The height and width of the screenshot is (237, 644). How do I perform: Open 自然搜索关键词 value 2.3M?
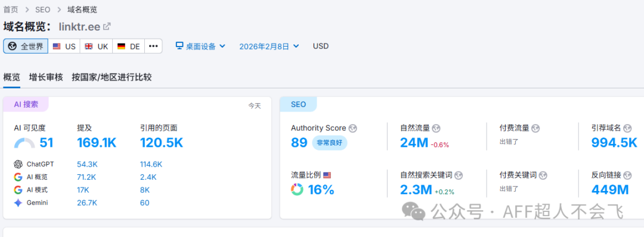coord(416,190)
